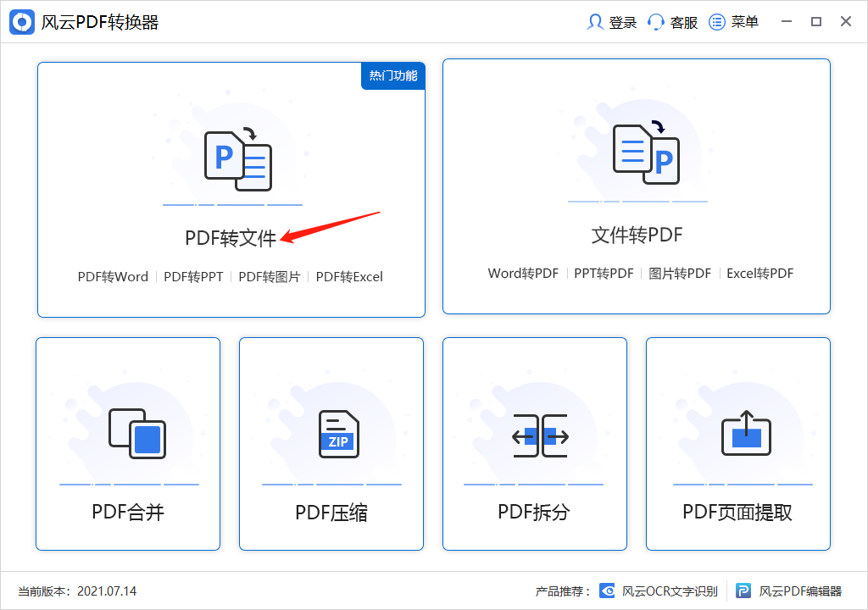The height and width of the screenshot is (610, 868).
Task: Choose PDF转PPT option
Action: tap(193, 277)
